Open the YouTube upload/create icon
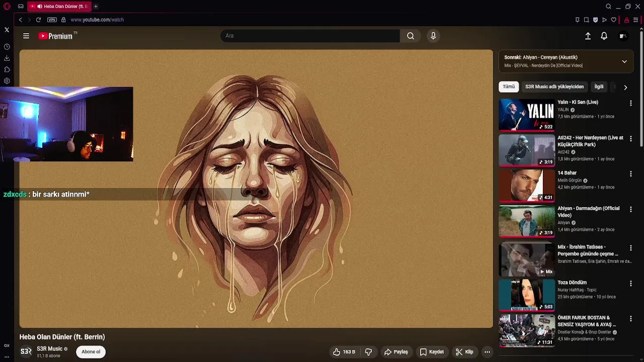 [588, 36]
